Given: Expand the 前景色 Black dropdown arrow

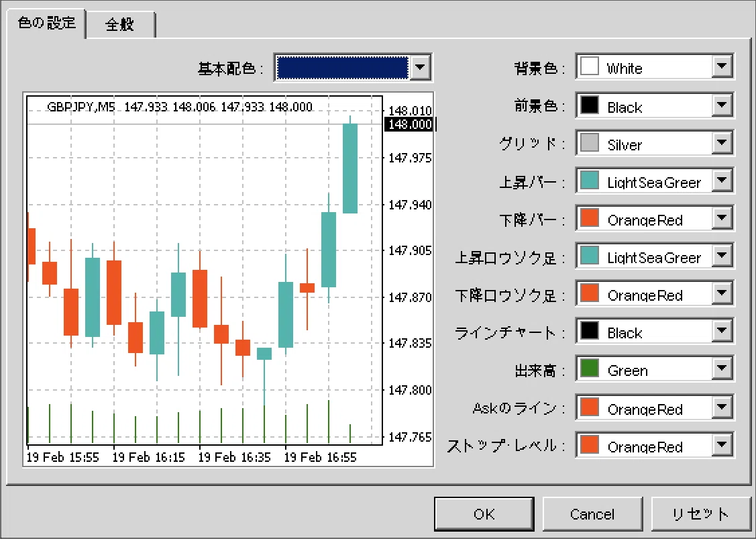Looking at the screenshot, I should click(x=721, y=105).
